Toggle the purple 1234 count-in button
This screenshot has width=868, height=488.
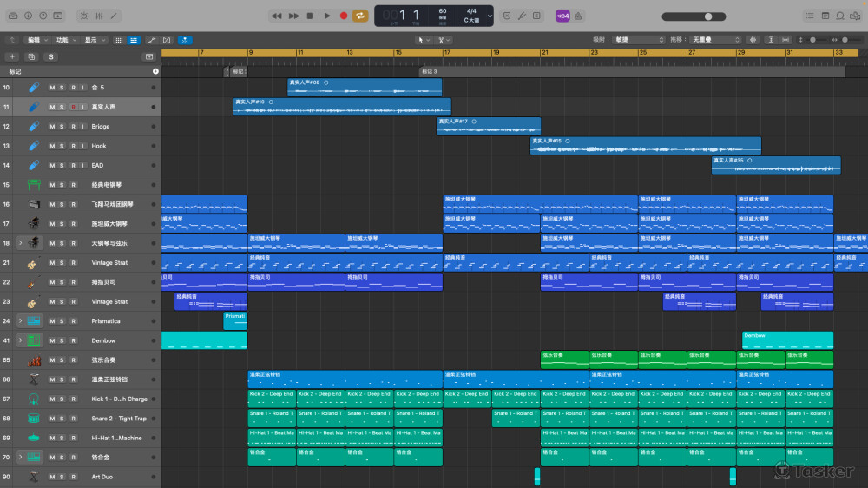(x=562, y=16)
